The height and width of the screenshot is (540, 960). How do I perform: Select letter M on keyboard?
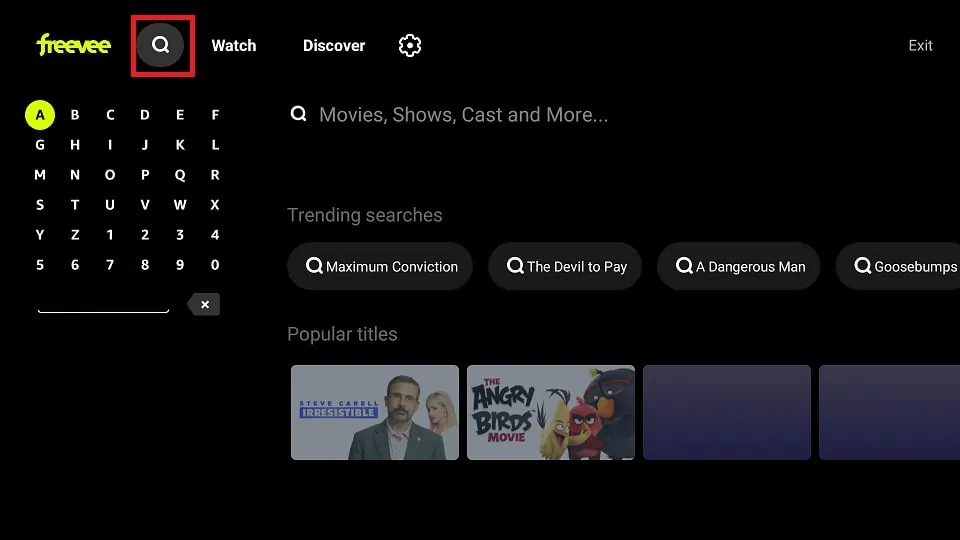(40, 174)
